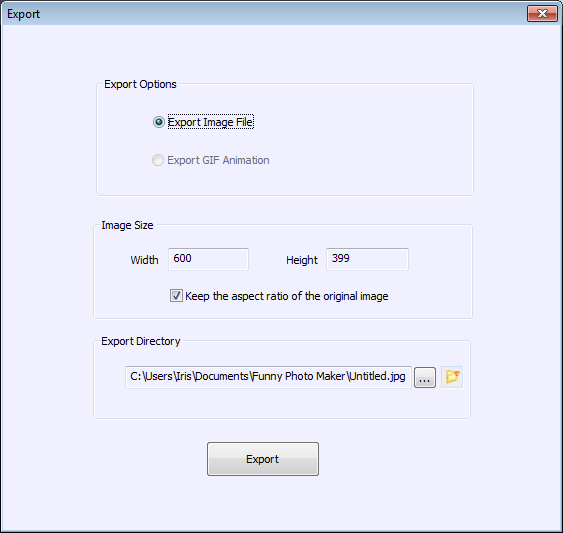Click the Export button at the bottom
The width and height of the screenshot is (563, 533).
[x=263, y=459]
